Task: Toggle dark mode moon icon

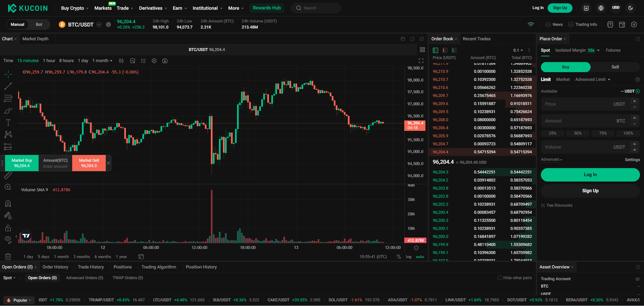Action: pos(631,8)
